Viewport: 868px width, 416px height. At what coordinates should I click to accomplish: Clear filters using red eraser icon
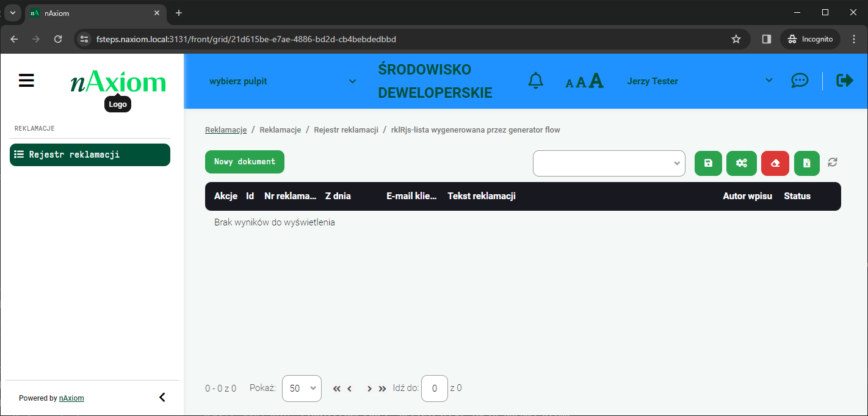(775, 163)
